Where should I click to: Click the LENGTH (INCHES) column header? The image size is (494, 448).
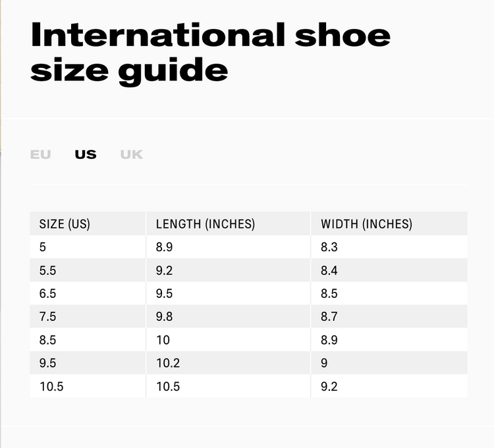click(x=205, y=224)
